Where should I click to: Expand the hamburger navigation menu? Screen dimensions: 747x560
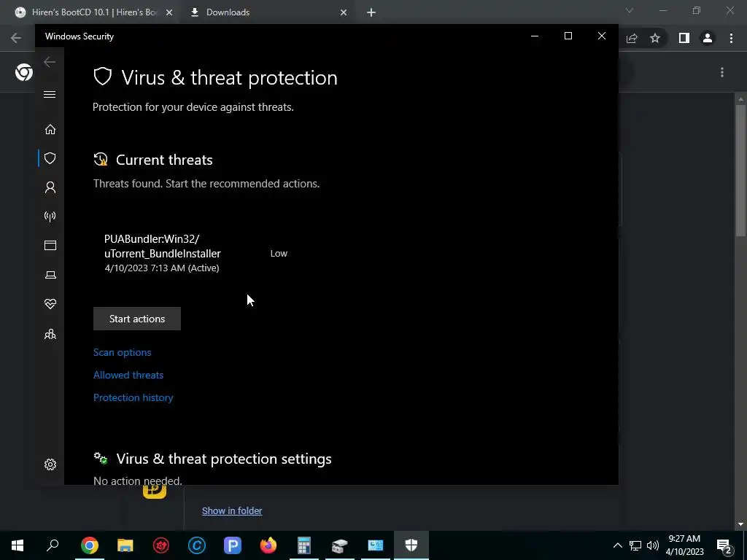click(x=50, y=94)
